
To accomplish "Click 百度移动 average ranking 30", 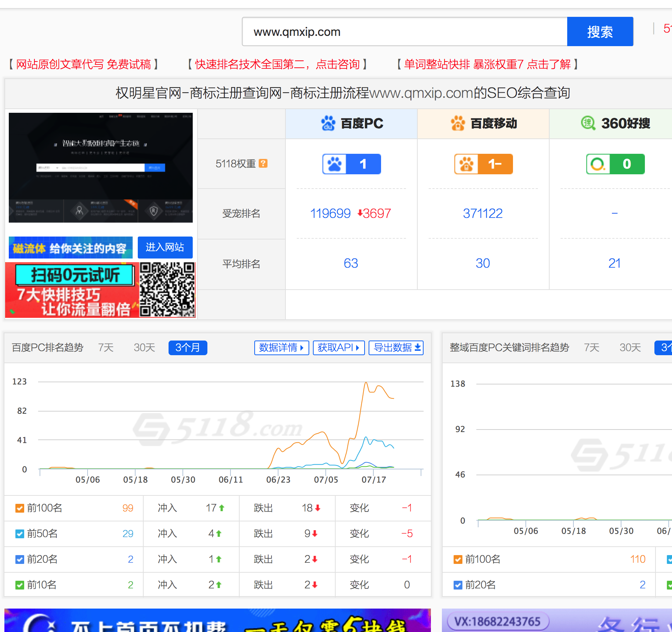I will [x=483, y=263].
